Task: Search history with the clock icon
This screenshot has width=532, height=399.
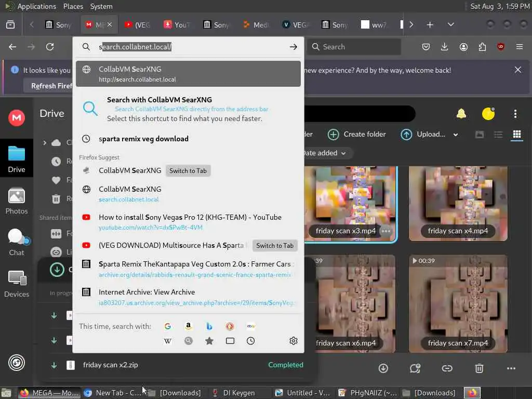Action: coord(251,341)
